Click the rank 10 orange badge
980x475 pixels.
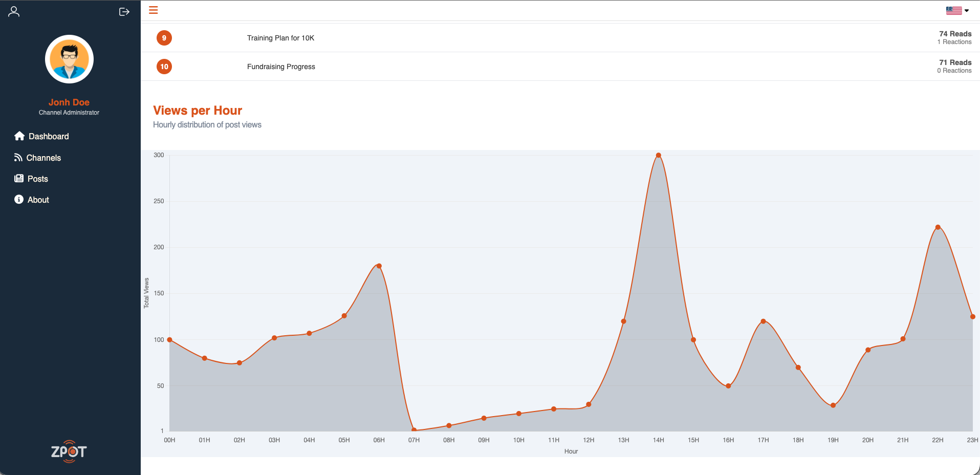[x=164, y=67]
